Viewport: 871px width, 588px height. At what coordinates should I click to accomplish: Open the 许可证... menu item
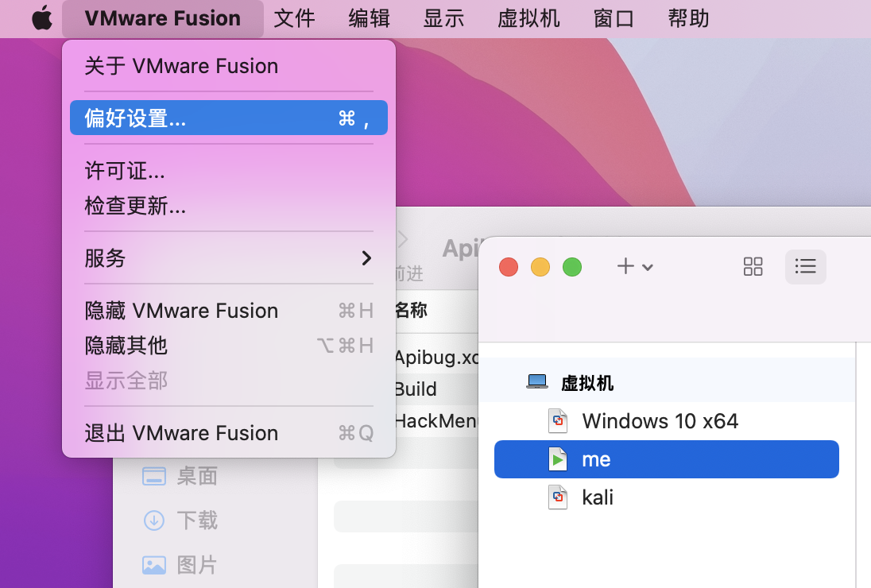(x=125, y=171)
